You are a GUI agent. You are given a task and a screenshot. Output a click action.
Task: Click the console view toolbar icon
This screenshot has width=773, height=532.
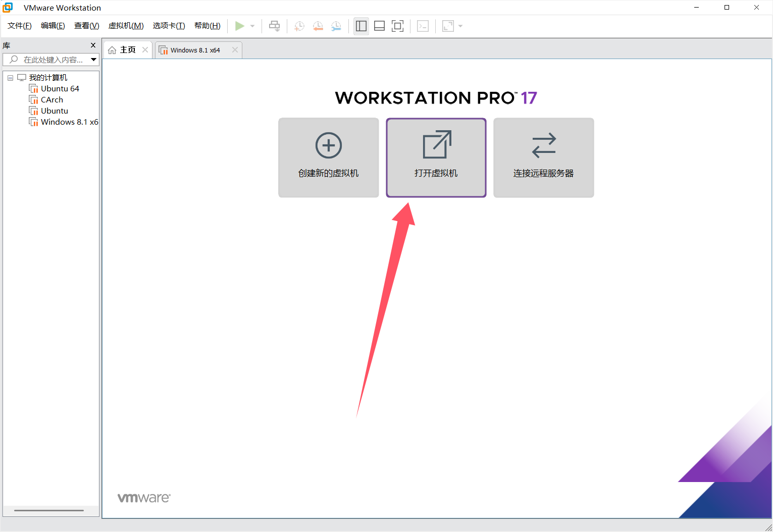point(423,26)
